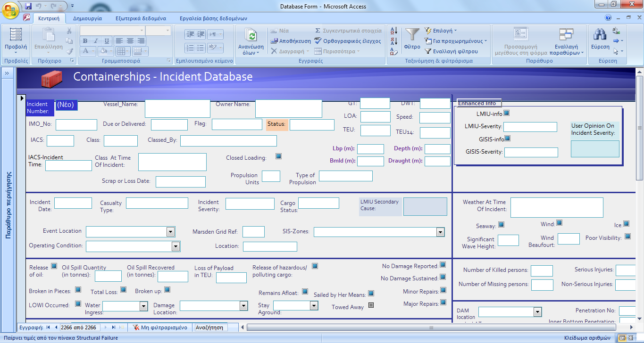Open the Εξωτερικά δεδομένα ribbon tab
Screen dimensions: 644x343
[141, 18]
